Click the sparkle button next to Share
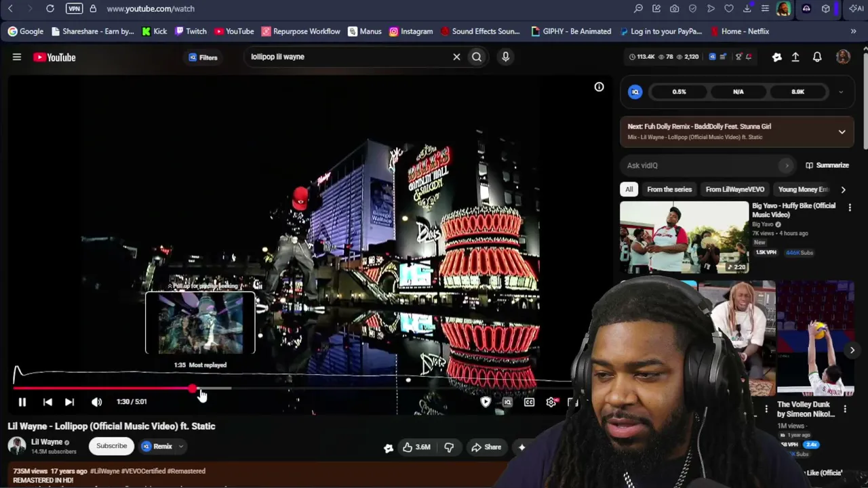868x488 pixels. click(521, 447)
